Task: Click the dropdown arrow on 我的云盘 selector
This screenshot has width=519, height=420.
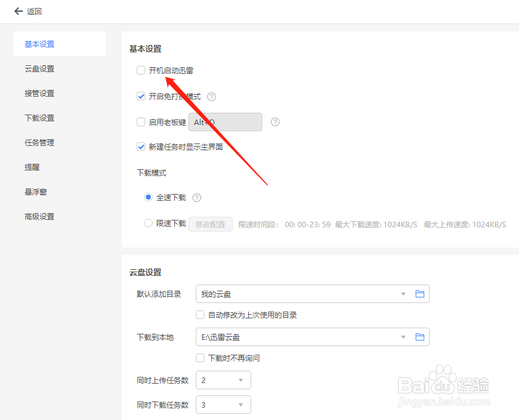Action: click(x=403, y=294)
